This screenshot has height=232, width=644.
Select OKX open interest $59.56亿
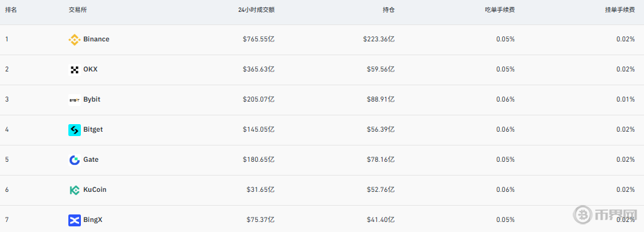coord(381,70)
